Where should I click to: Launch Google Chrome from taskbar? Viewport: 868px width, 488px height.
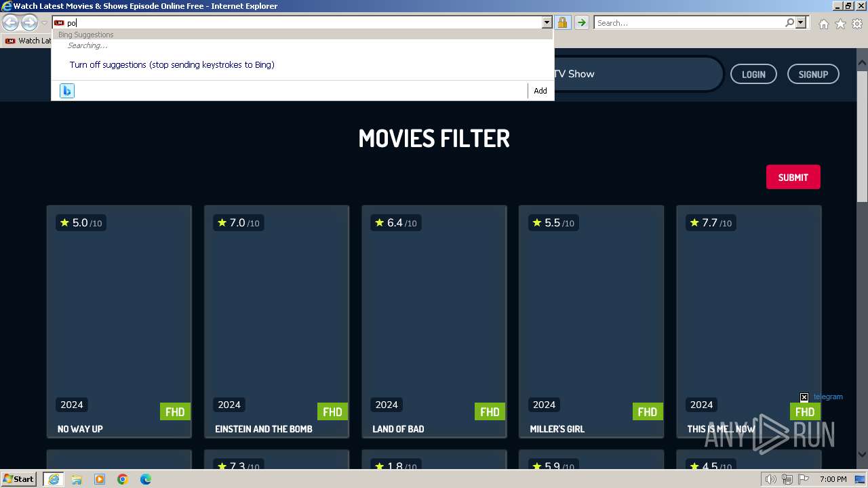pos(123,479)
